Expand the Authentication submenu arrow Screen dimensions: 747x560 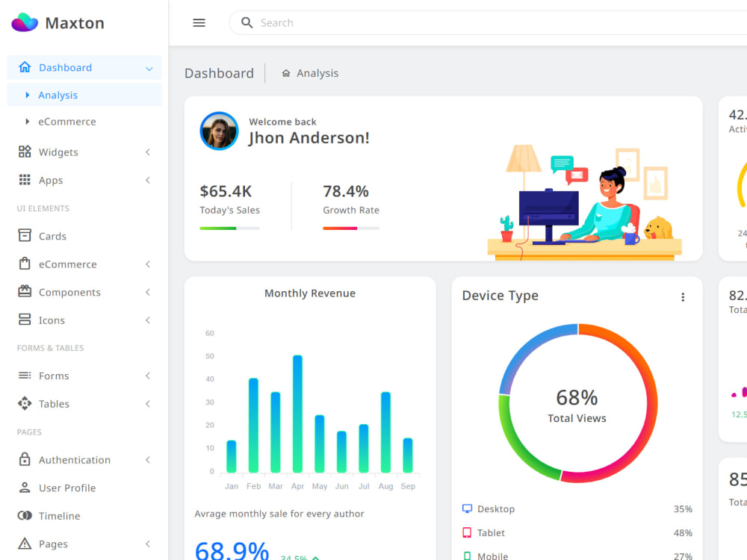pyautogui.click(x=148, y=459)
